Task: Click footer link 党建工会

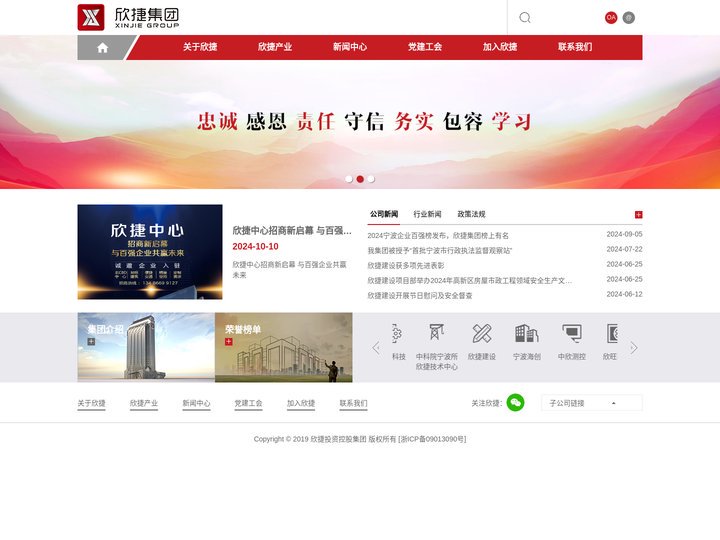Action: (248, 403)
